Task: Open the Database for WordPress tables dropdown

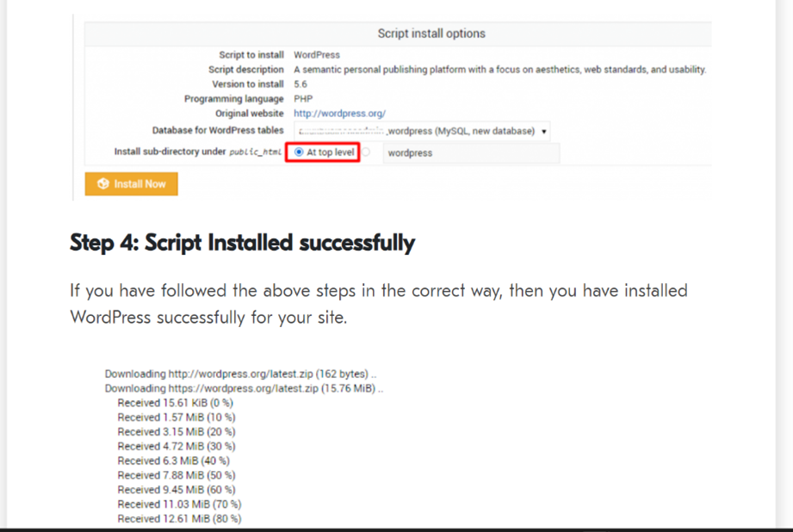Action: (422, 131)
